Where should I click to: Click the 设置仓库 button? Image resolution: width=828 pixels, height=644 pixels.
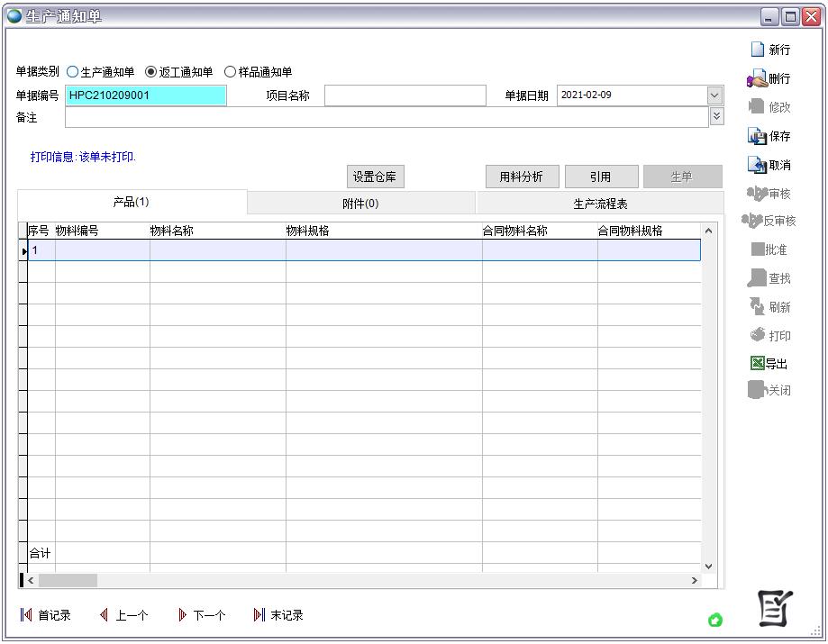click(x=375, y=176)
